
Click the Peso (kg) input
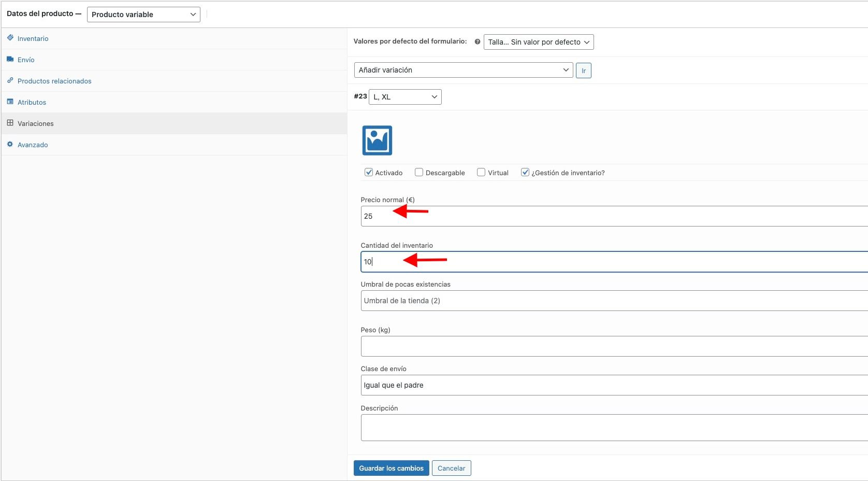[614, 346]
